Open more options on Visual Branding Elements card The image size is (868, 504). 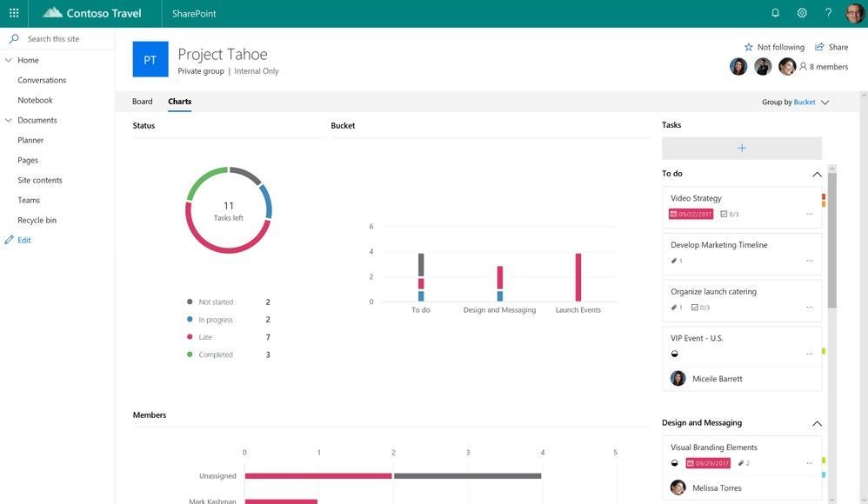tap(810, 462)
